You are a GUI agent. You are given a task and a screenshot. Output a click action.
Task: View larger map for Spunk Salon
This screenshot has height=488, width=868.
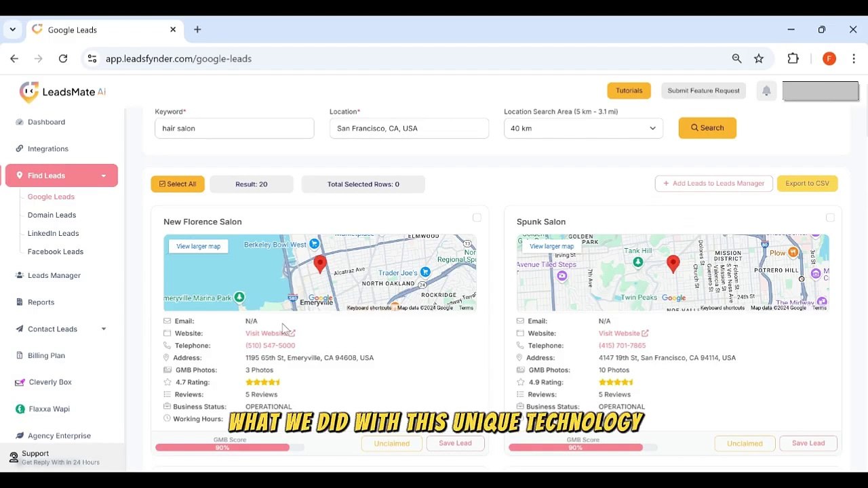pyautogui.click(x=551, y=246)
